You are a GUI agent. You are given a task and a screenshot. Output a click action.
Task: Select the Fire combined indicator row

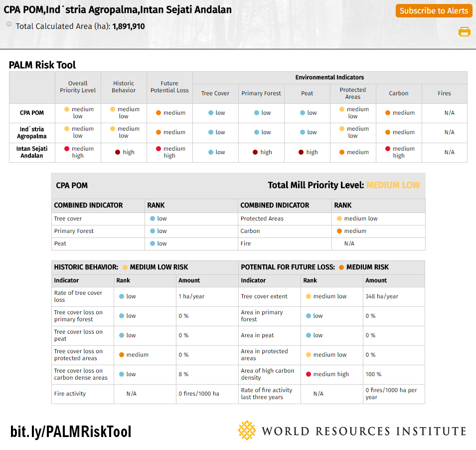tap(331, 243)
